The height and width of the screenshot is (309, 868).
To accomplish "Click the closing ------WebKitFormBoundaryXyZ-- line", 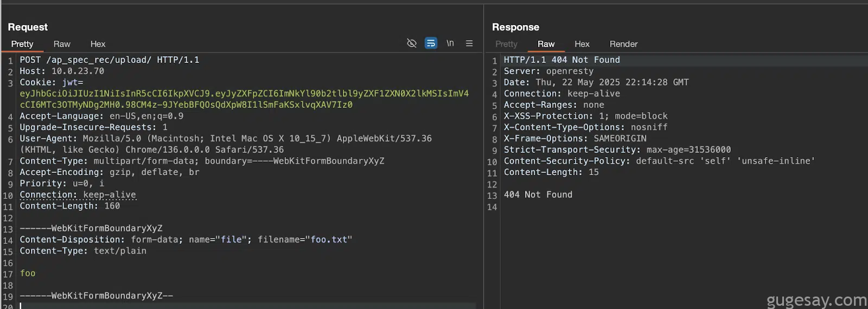I will point(97,296).
